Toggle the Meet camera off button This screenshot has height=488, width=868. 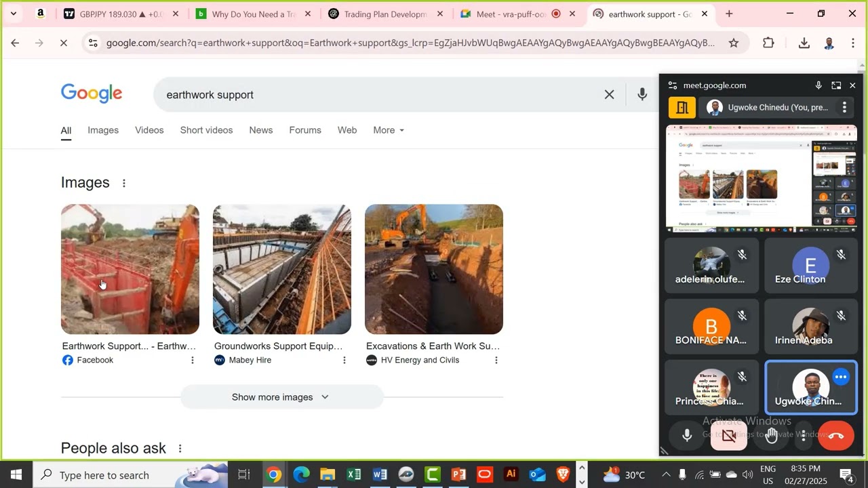(729, 436)
